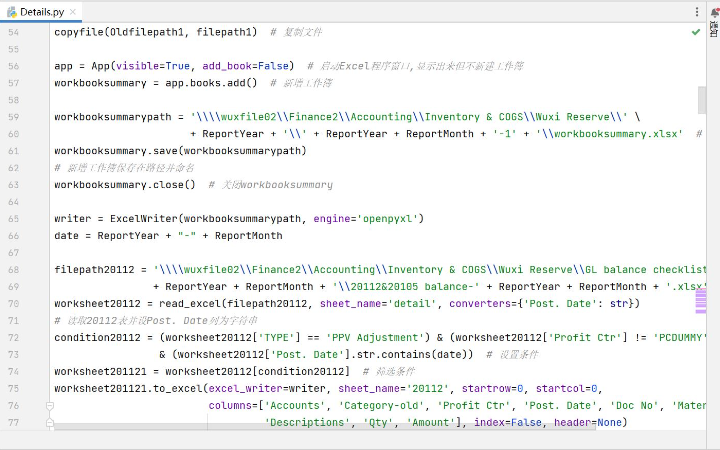Click line number 75 in the gutter
The height and width of the screenshot is (450, 720).
[13, 389]
